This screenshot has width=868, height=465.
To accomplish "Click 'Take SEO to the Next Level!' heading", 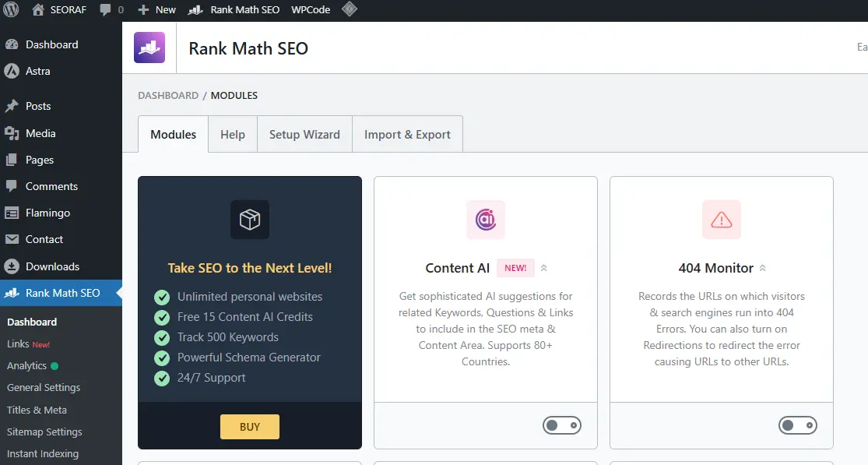I will (x=250, y=268).
